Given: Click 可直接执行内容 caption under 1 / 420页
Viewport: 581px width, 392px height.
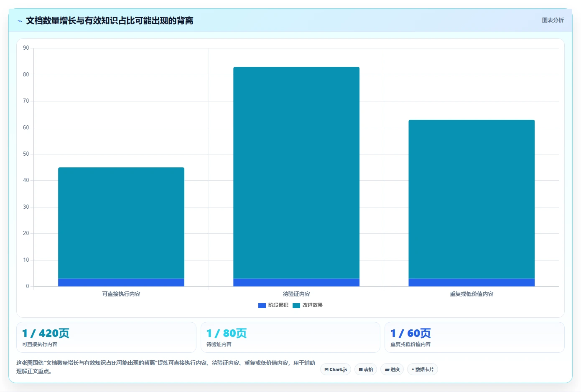Looking at the screenshot, I should pos(40,344).
